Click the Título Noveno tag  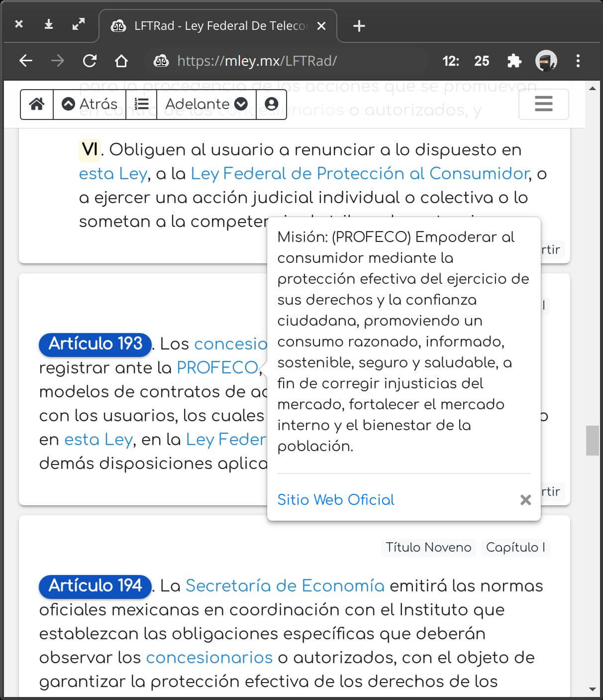[428, 547]
